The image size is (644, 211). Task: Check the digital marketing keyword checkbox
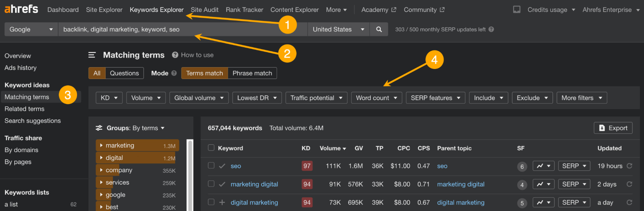pyautogui.click(x=211, y=202)
